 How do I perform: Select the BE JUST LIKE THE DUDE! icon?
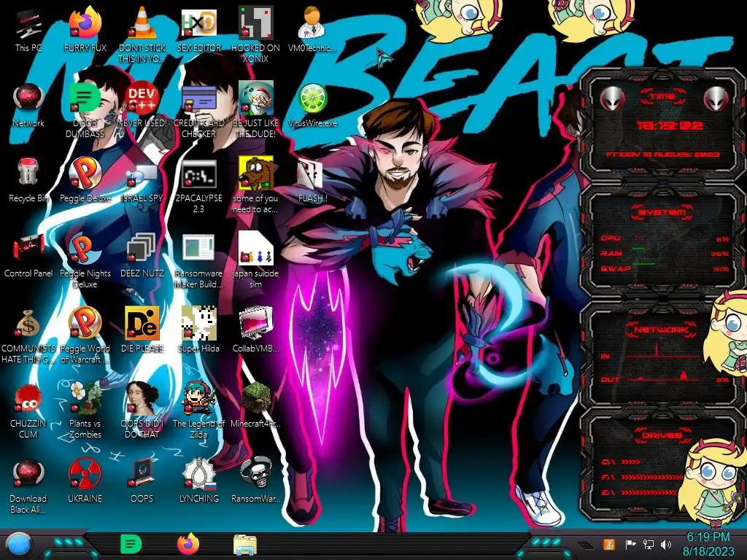(x=256, y=111)
